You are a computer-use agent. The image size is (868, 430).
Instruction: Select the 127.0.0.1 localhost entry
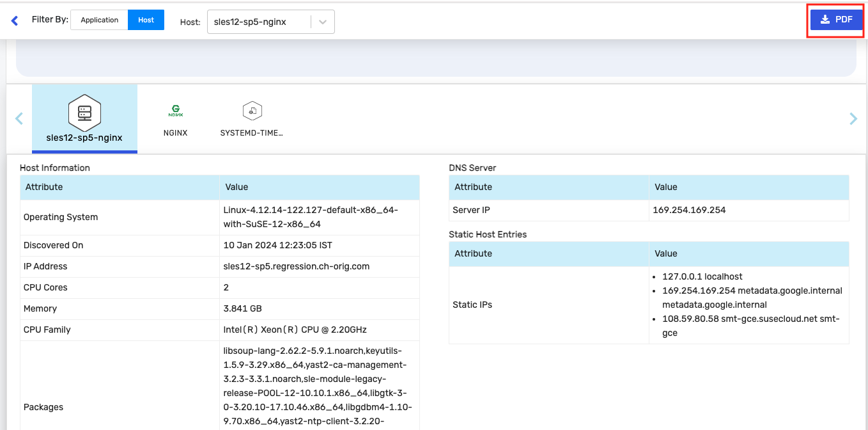pos(702,276)
